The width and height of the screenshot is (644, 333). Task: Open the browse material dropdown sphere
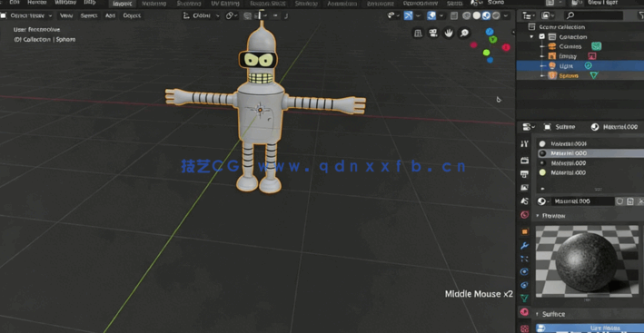[543, 201]
